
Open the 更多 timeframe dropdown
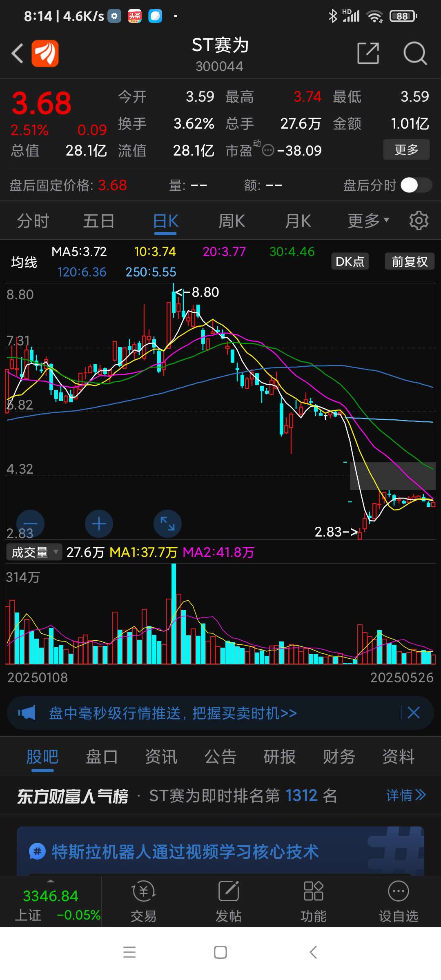(x=368, y=221)
